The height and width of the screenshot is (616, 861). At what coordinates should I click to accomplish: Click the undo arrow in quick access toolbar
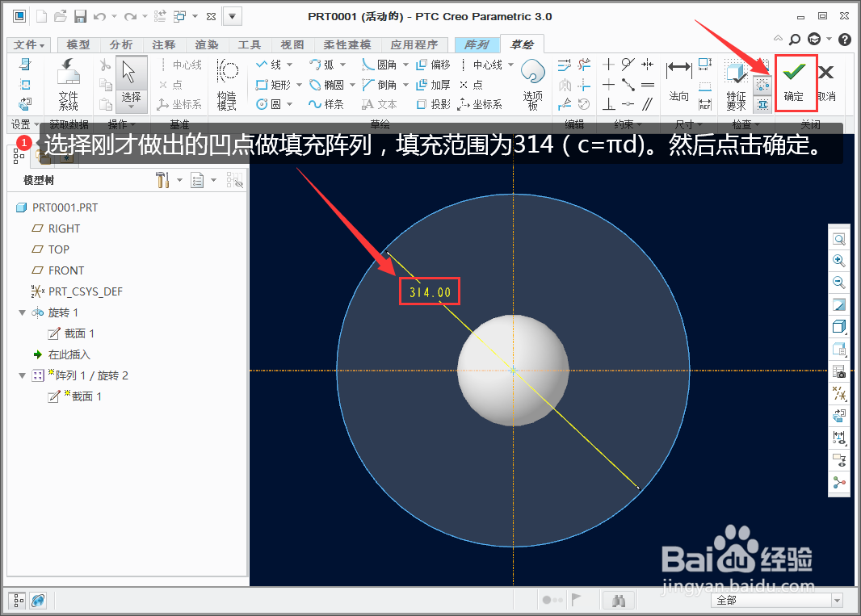(x=99, y=16)
